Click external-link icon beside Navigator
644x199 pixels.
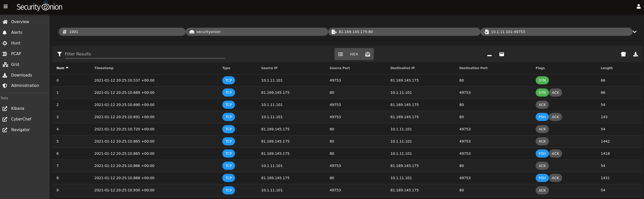[5, 130]
